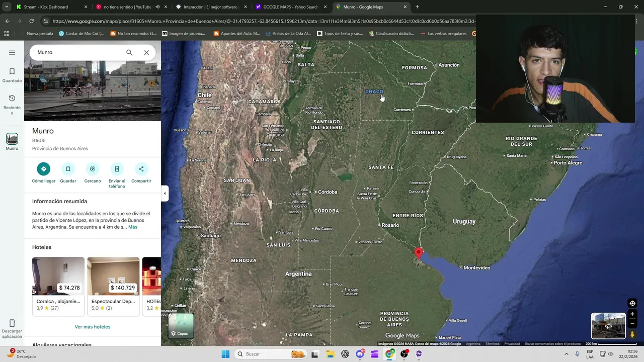
Task: Go back with the browser back arrow
Action: (7, 21)
